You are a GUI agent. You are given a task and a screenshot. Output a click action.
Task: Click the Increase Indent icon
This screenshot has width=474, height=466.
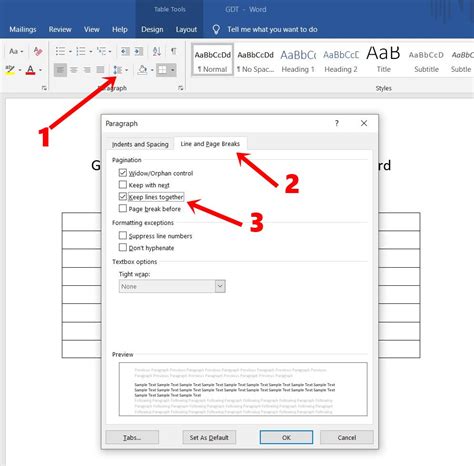click(139, 51)
